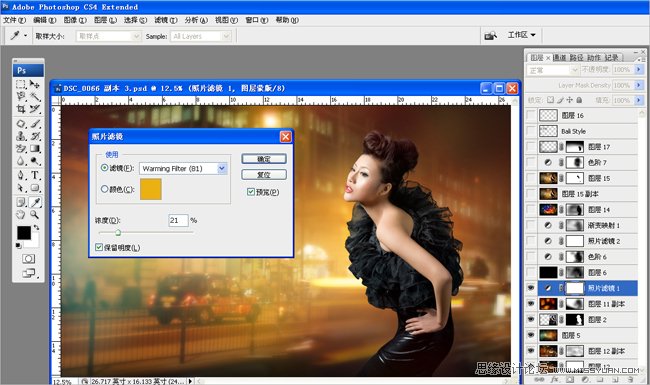Select the Rectangle shape tool
This screenshot has width=650, height=385.
(35, 188)
